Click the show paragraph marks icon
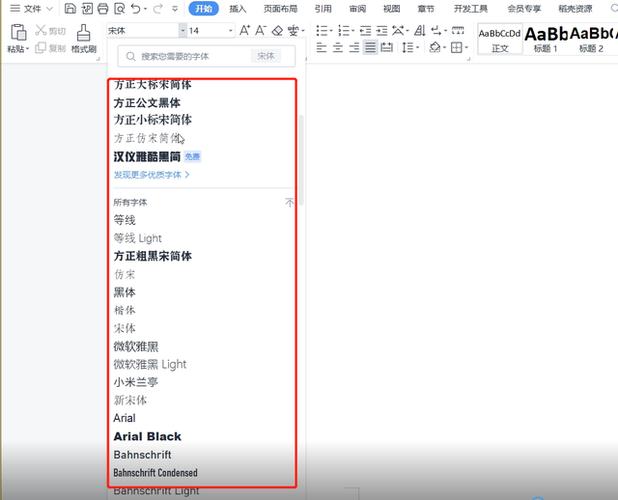Viewport: 618px width, 500px height. click(x=436, y=30)
